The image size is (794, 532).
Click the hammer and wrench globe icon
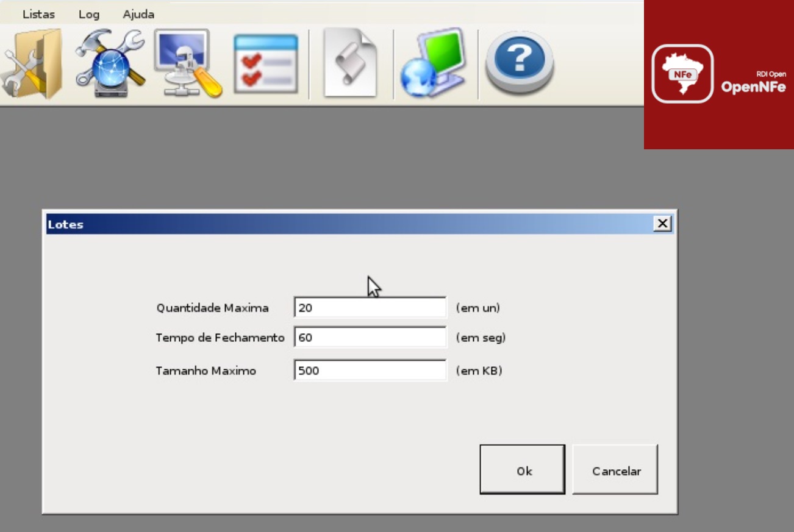click(110, 63)
